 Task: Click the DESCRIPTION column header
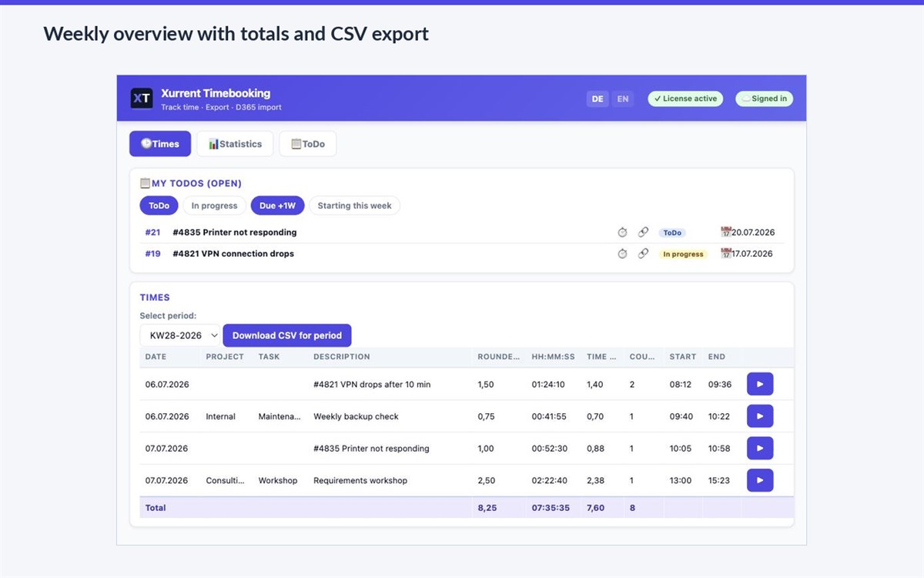point(342,357)
